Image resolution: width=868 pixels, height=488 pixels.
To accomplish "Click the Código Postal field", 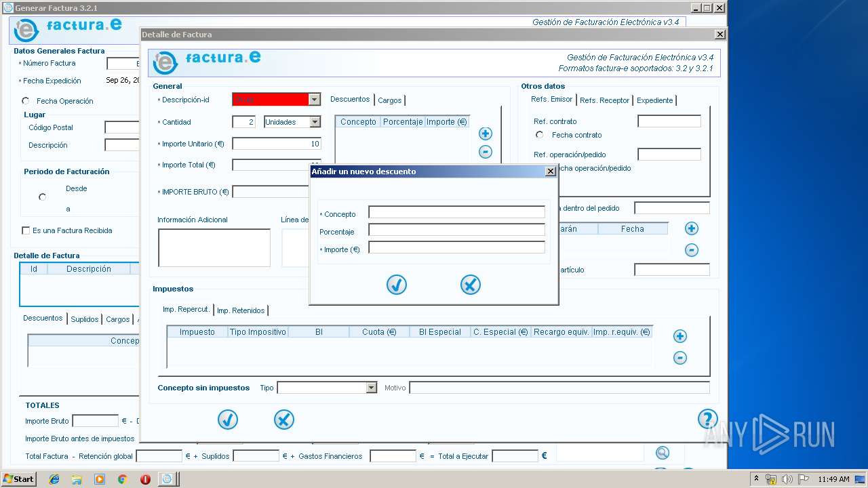I will coord(122,127).
